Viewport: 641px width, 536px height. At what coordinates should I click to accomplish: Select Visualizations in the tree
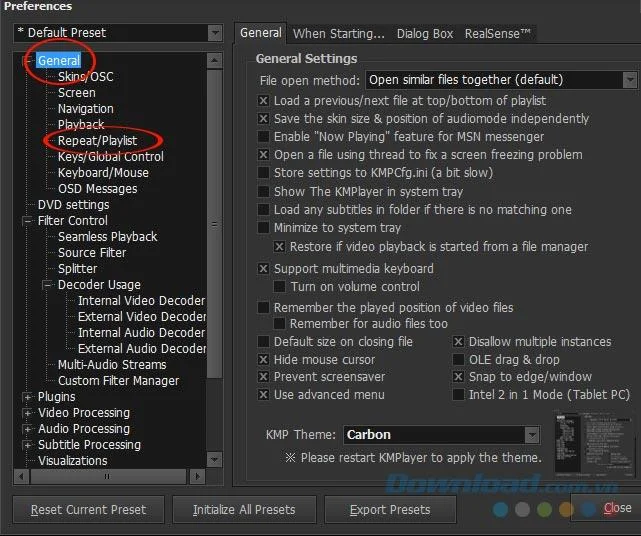click(72, 461)
